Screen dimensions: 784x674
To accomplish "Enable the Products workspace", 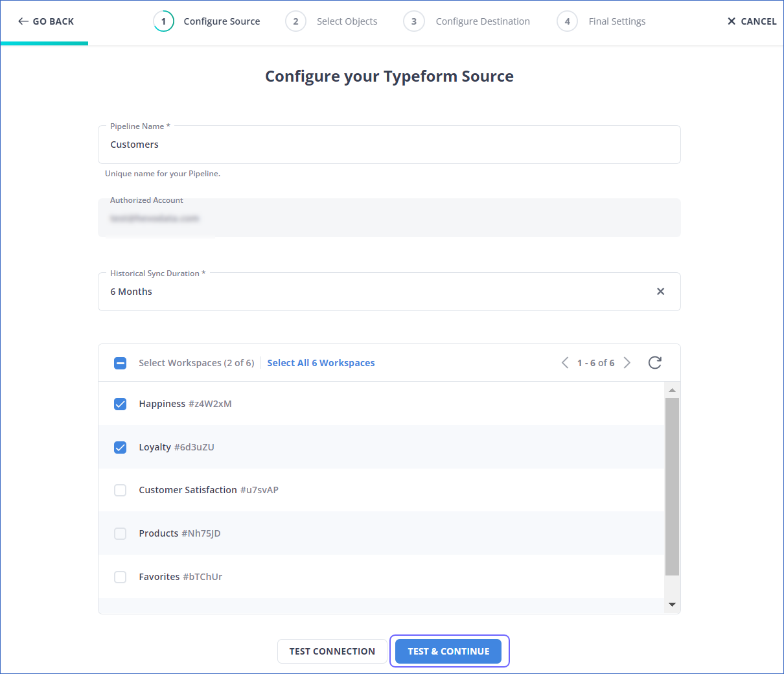I will click(x=120, y=533).
